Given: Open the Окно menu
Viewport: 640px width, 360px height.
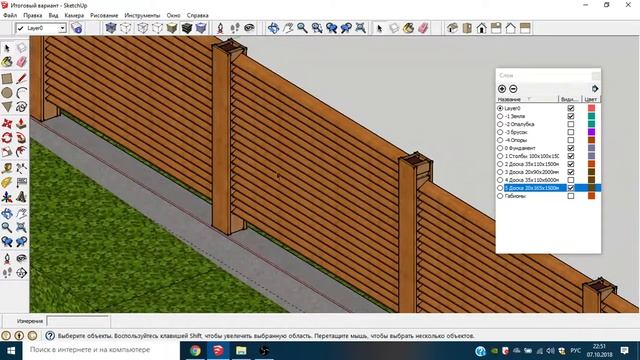Looking at the screenshot, I should [x=173, y=15].
